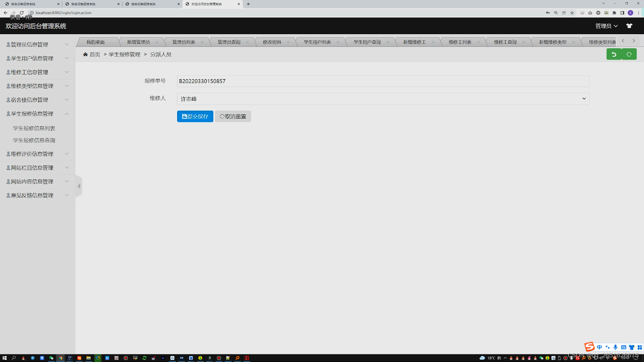Switch to the 我的桌面 tab

point(96,42)
